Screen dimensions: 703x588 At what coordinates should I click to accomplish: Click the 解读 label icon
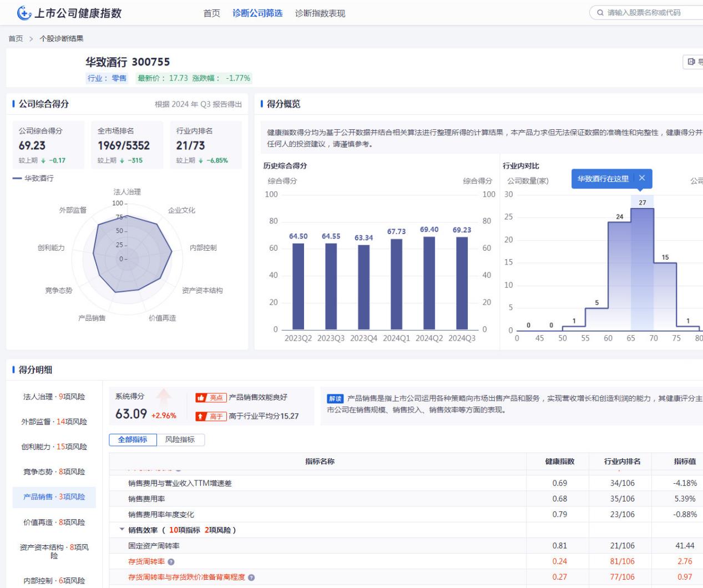pyautogui.click(x=335, y=398)
